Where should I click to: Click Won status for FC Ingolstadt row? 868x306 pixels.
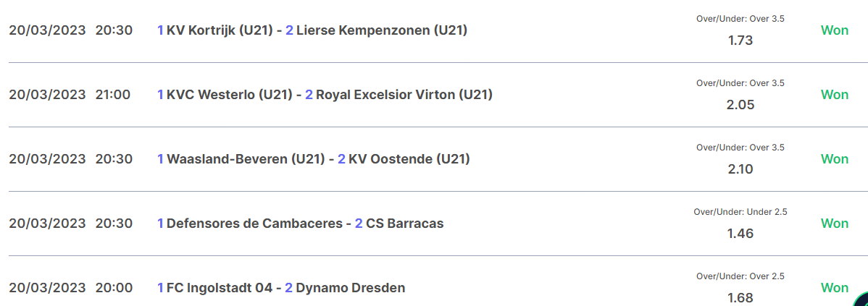[834, 288]
